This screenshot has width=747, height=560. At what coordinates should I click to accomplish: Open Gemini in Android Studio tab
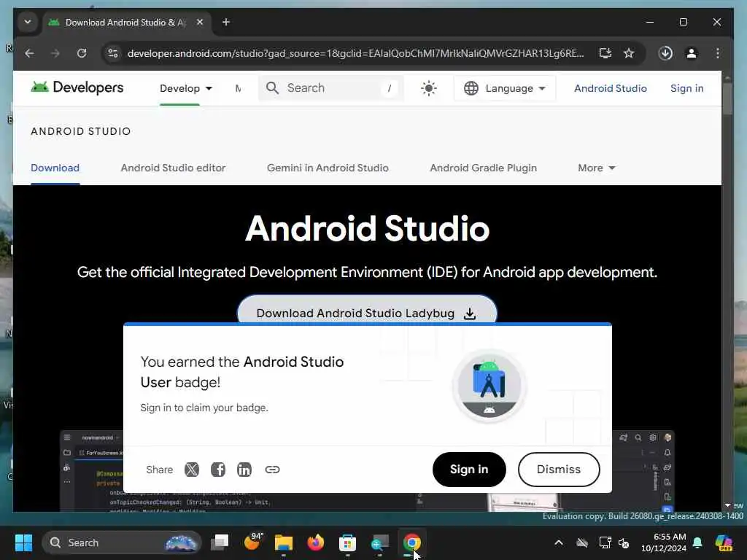(x=328, y=168)
